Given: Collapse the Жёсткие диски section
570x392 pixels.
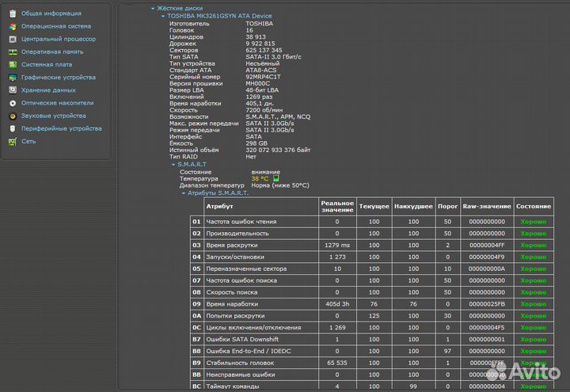Looking at the screenshot, I should pos(153,8).
